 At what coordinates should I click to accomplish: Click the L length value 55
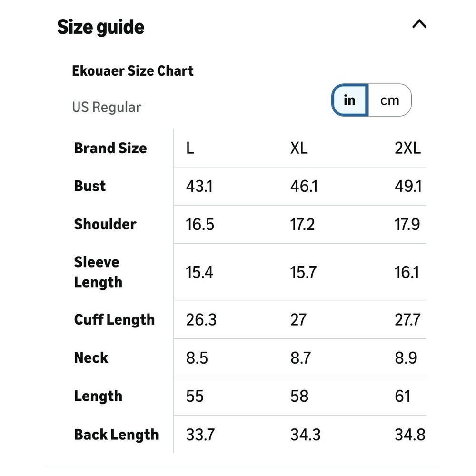(x=195, y=397)
